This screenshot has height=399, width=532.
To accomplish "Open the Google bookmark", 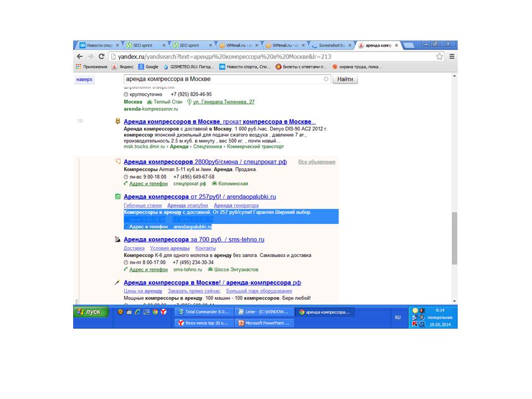I will (x=149, y=67).
